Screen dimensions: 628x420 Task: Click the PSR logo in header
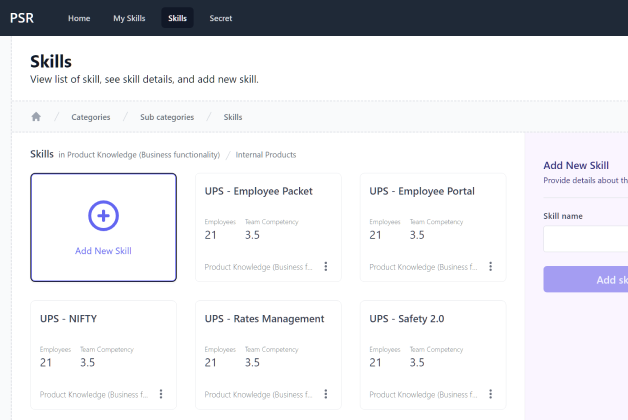point(22,17)
